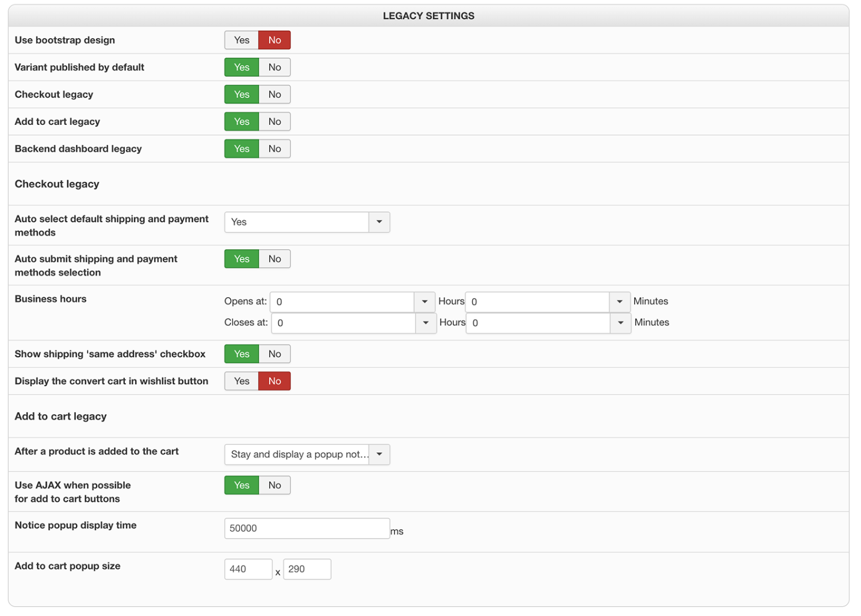Turn off Add to cart legacy
The width and height of the screenshot is (861, 616).
(274, 121)
